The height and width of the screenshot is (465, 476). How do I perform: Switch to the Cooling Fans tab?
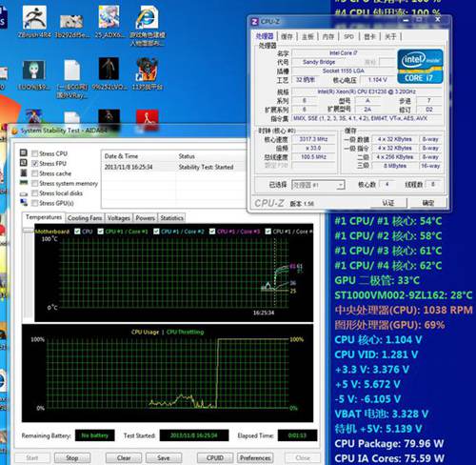(85, 218)
